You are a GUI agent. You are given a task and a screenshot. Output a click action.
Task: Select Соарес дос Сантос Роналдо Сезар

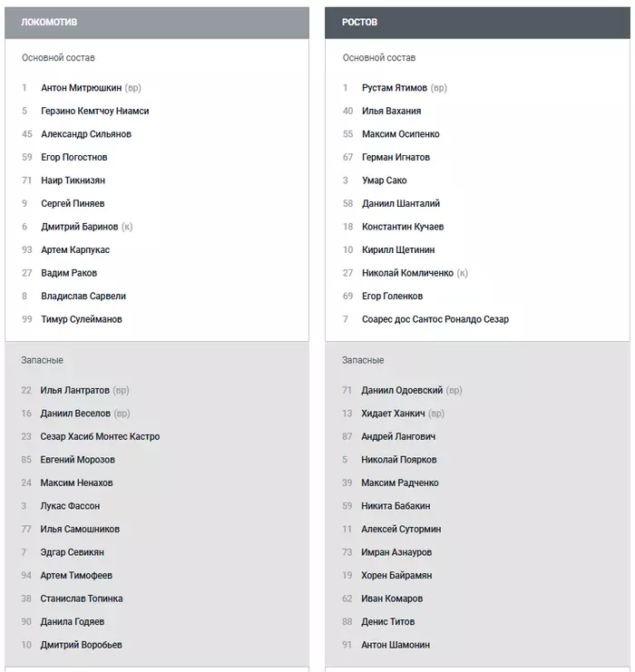pos(435,319)
